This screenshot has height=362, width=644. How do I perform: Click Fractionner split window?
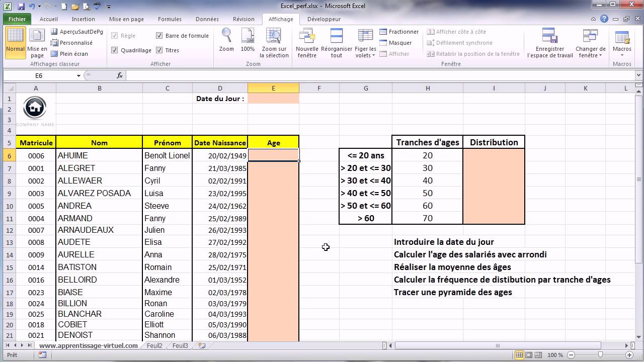click(x=399, y=32)
